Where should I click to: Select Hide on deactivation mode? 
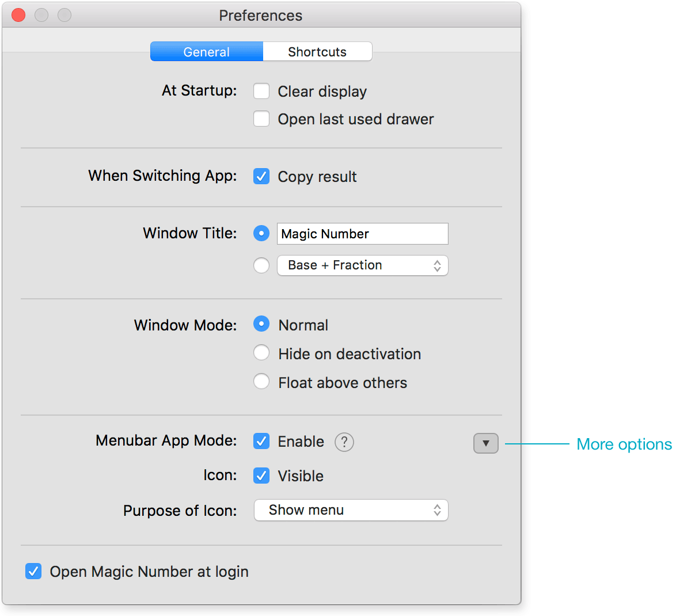point(261,352)
